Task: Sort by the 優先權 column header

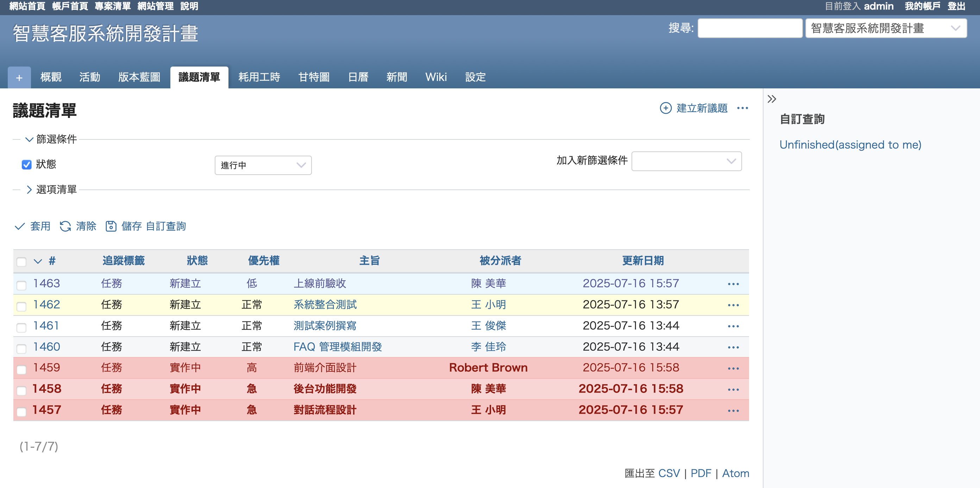Action: pos(264,261)
